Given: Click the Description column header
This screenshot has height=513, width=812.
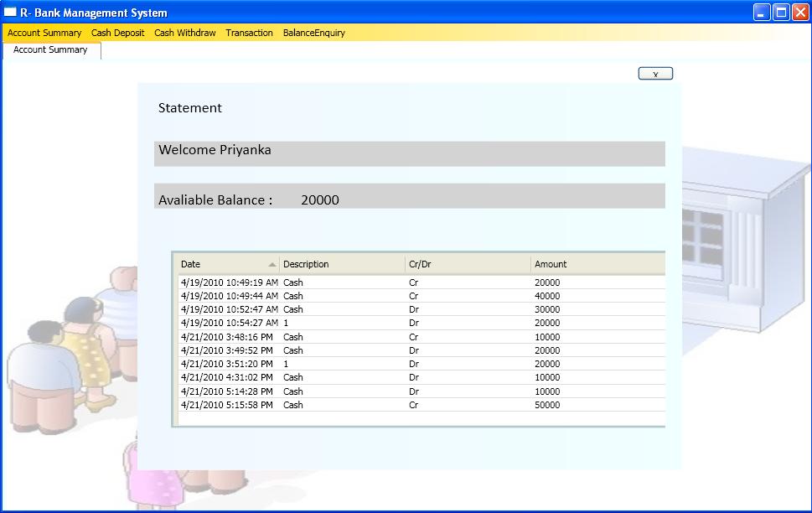Looking at the screenshot, I should [x=342, y=264].
